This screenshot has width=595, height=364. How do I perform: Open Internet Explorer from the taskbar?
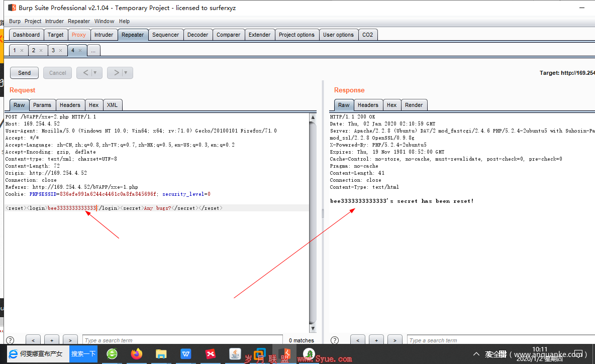click(x=13, y=354)
